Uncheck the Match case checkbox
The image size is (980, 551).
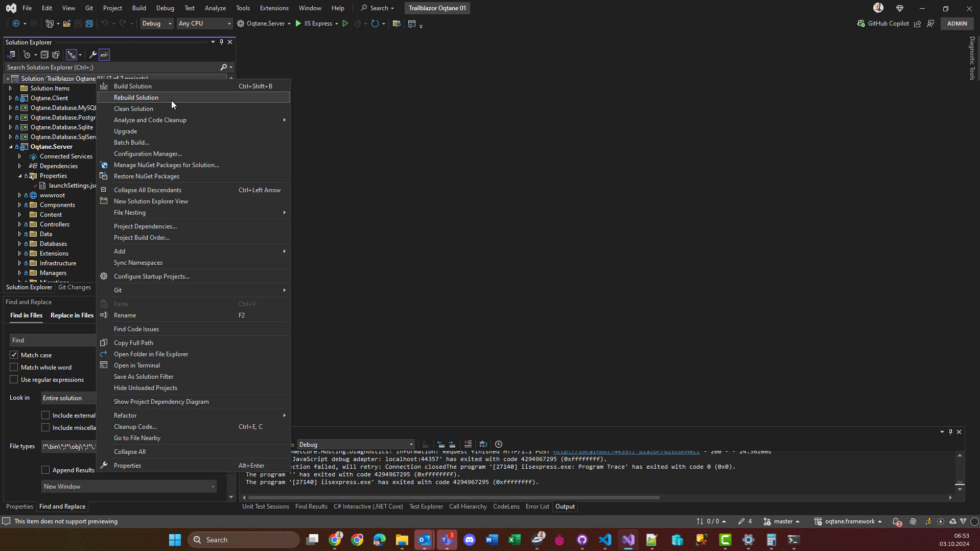(14, 354)
